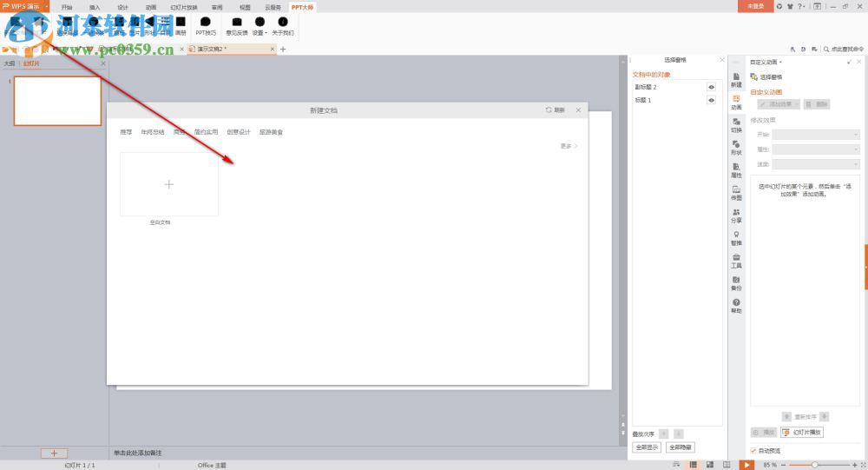Click 刷新 refresh in new document dialog
Screen dimensions: 868x470
click(x=556, y=110)
